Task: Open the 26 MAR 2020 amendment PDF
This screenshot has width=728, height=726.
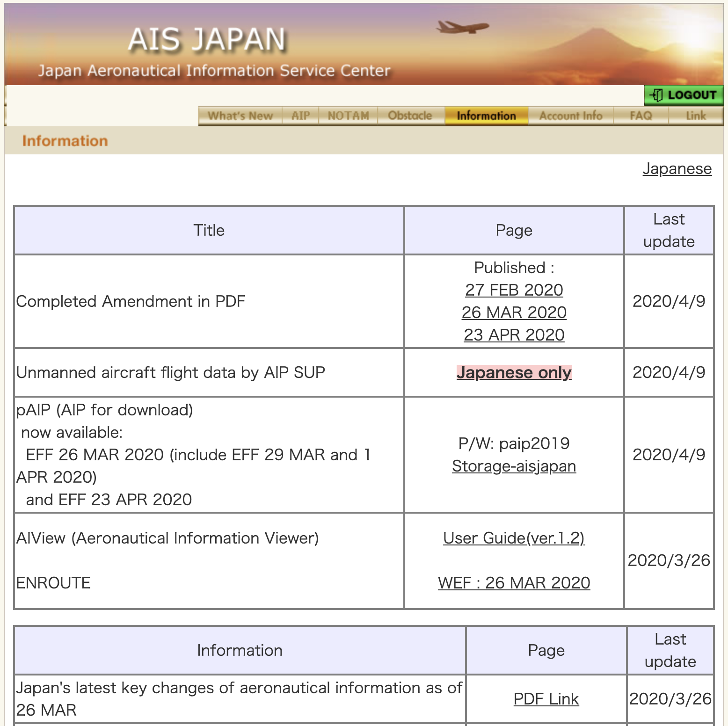Action: [514, 312]
